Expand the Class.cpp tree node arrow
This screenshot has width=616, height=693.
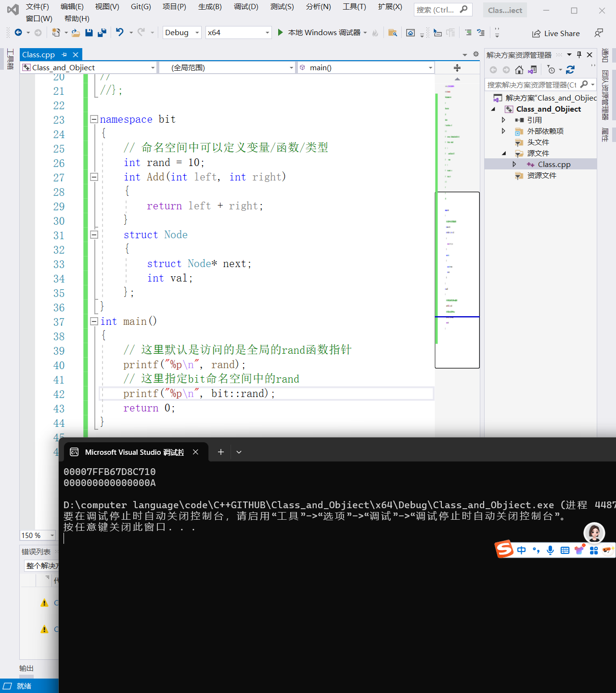514,164
